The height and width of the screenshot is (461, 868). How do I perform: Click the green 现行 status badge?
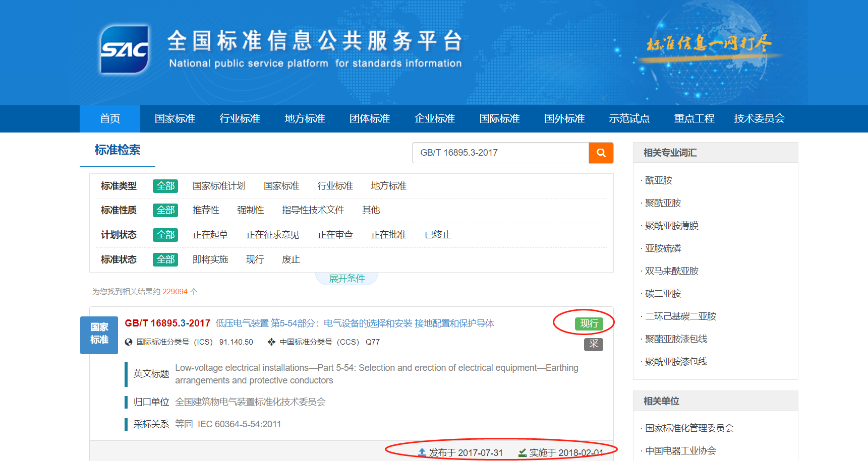click(x=589, y=323)
